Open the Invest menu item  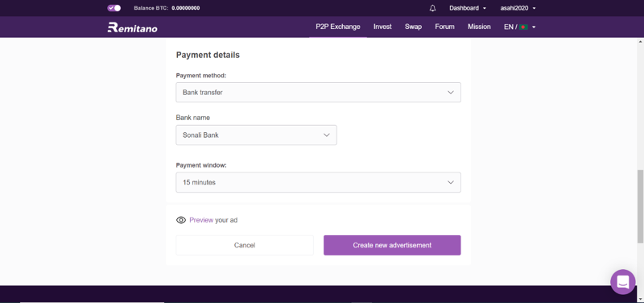tap(382, 27)
